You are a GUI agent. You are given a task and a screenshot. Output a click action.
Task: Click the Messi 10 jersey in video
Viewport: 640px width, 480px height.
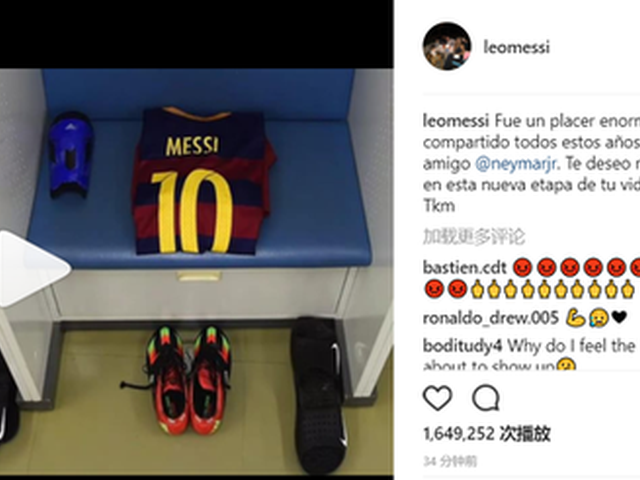click(x=202, y=180)
